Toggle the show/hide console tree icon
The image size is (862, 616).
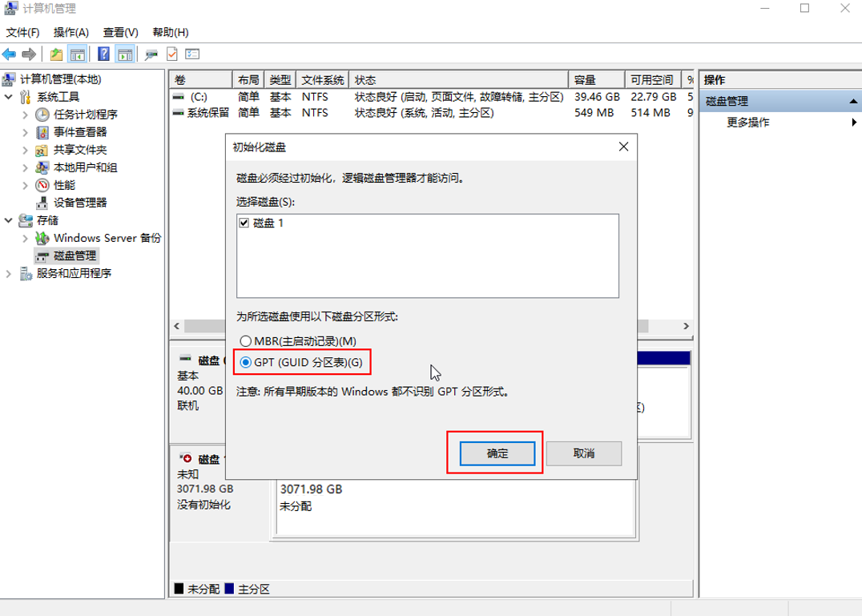(78, 54)
